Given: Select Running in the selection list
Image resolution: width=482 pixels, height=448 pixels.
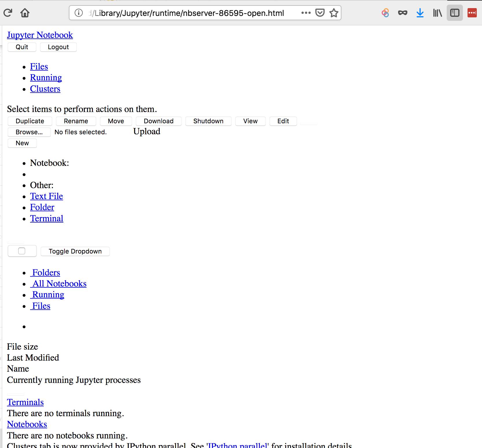Looking at the screenshot, I should [x=47, y=295].
